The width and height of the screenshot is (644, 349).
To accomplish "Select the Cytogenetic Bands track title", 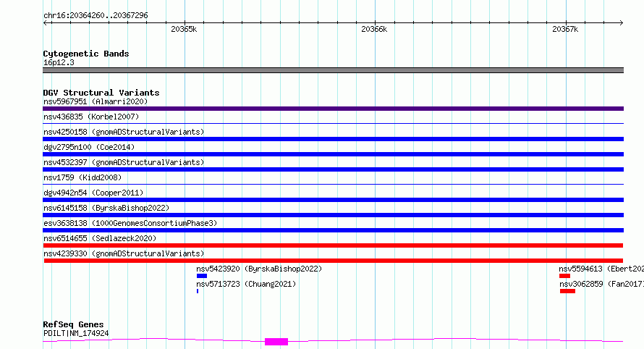I will click(86, 54).
